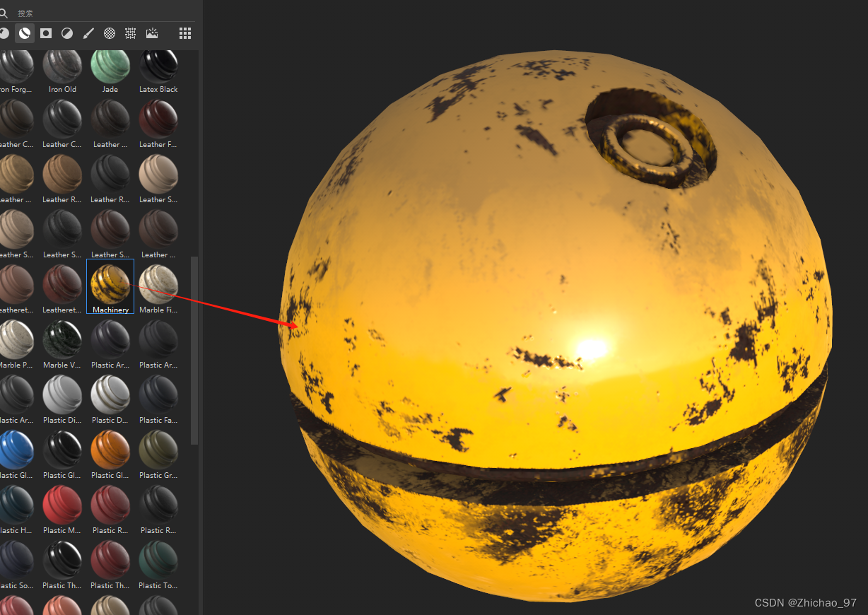Select the navy Plastic So... material
This screenshot has height=615, width=868.
pyautogui.click(x=16, y=566)
